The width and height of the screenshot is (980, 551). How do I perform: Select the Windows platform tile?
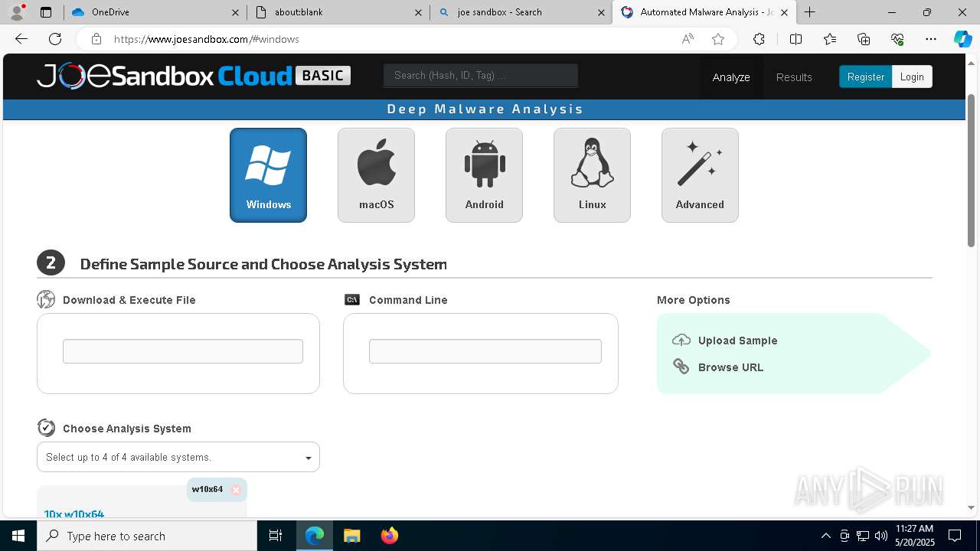(268, 175)
